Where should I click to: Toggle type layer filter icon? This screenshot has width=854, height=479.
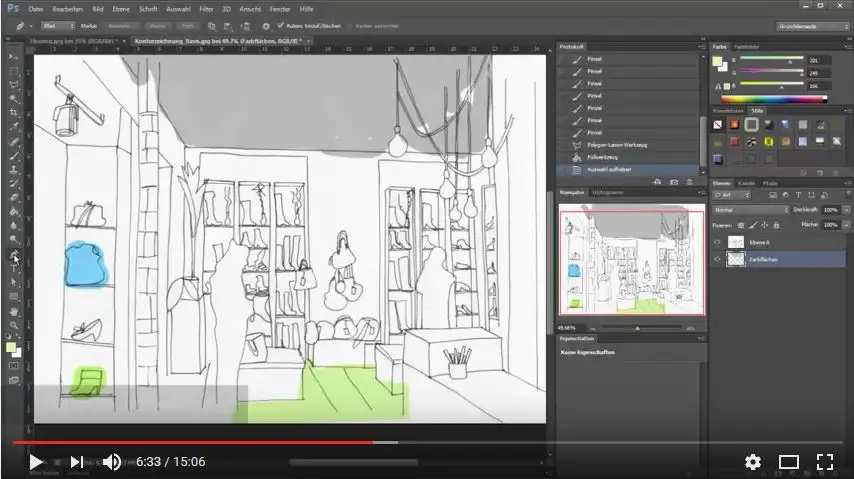click(x=798, y=195)
